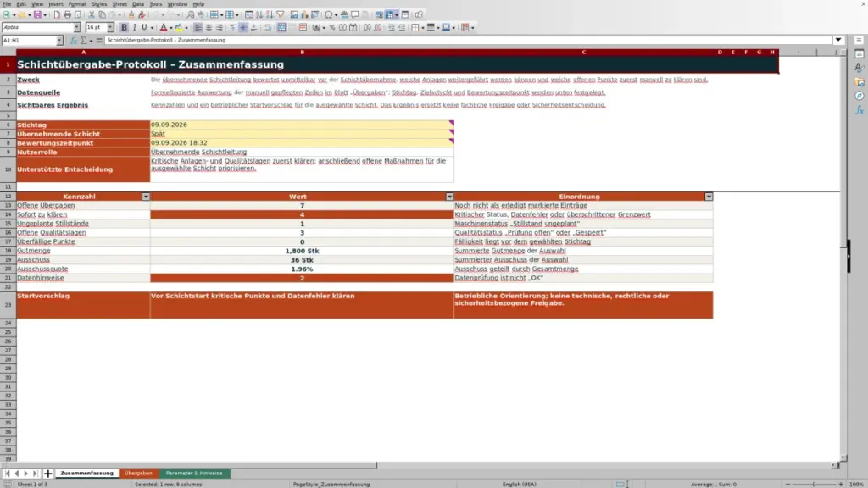
Task: Expand the Name Box dropdown
Action: tap(59, 41)
